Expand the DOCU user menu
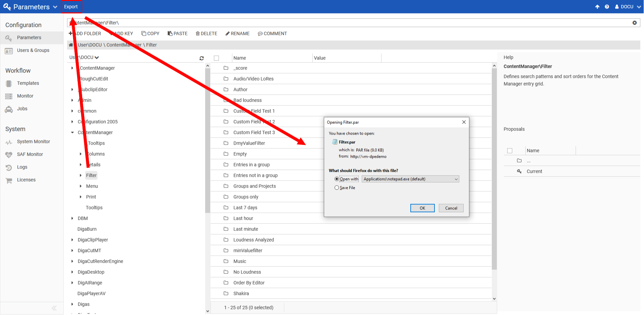This screenshot has height=315, width=644. point(628,7)
